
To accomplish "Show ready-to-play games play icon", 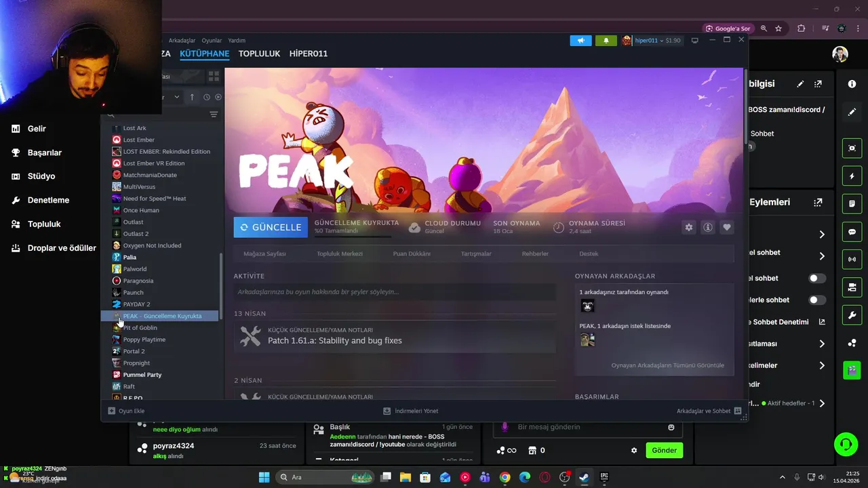I will click(x=218, y=97).
